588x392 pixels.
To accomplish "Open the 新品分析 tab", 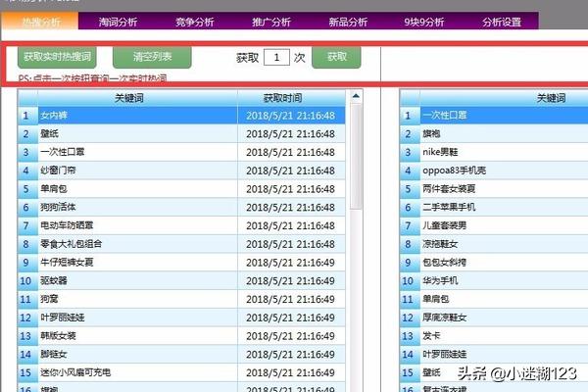I will [346, 21].
